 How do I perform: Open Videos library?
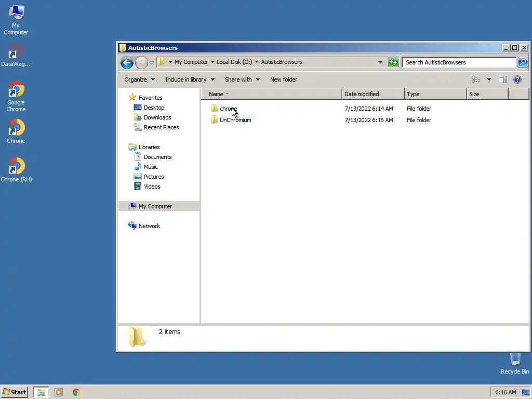pos(147,187)
